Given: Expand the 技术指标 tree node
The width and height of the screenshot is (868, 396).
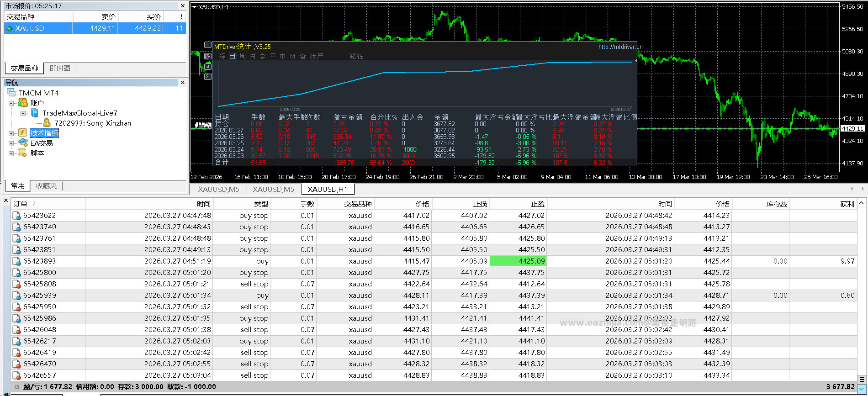Looking at the screenshot, I should (x=11, y=133).
